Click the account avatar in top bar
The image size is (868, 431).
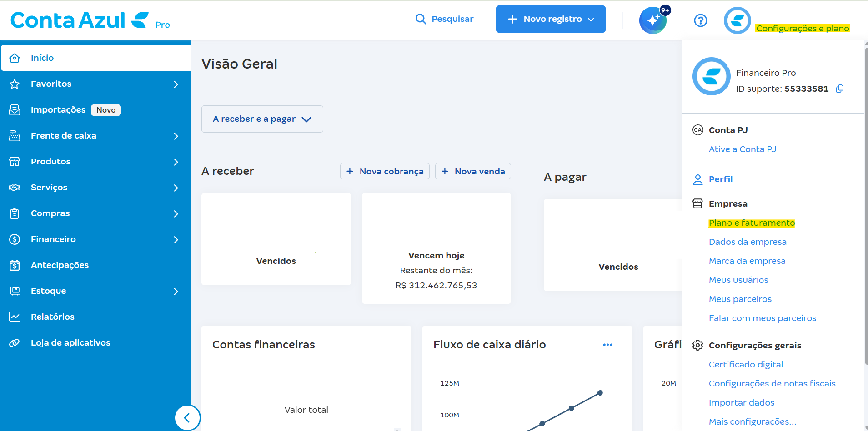click(737, 20)
